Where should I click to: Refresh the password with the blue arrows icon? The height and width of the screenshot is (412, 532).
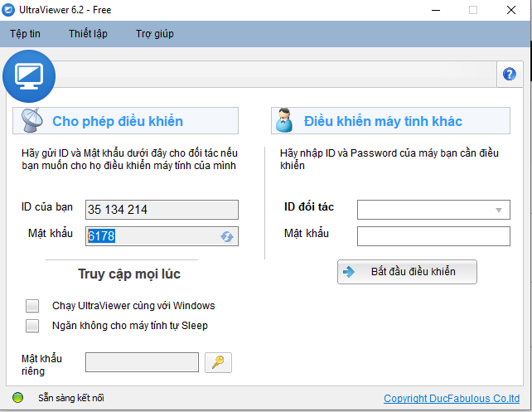227,236
